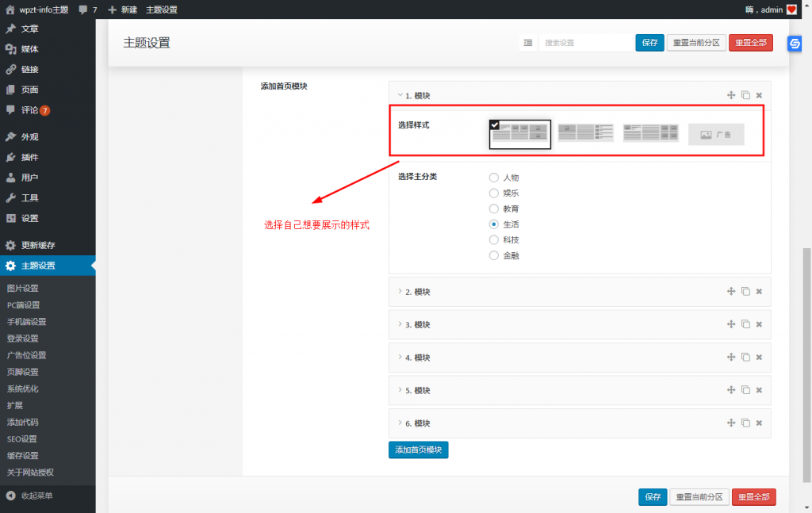Image resolution: width=812 pixels, height=513 pixels.
Task: Copy 3. 模块 using the duplicate icon
Action: pyautogui.click(x=745, y=324)
